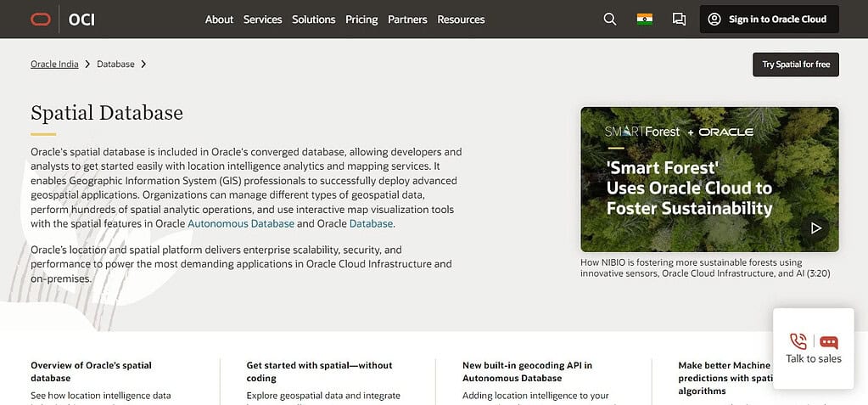868x405 pixels.
Task: Click the OCI home text
Action: (x=81, y=20)
